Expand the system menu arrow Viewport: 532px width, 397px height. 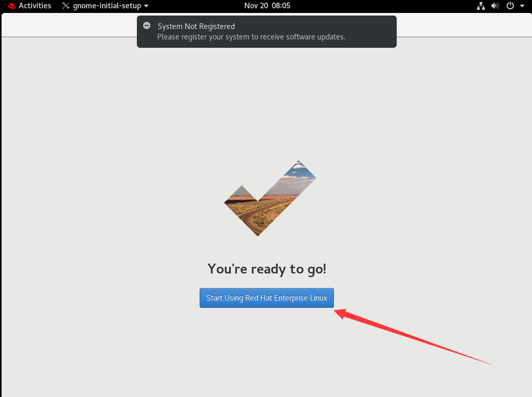click(522, 6)
